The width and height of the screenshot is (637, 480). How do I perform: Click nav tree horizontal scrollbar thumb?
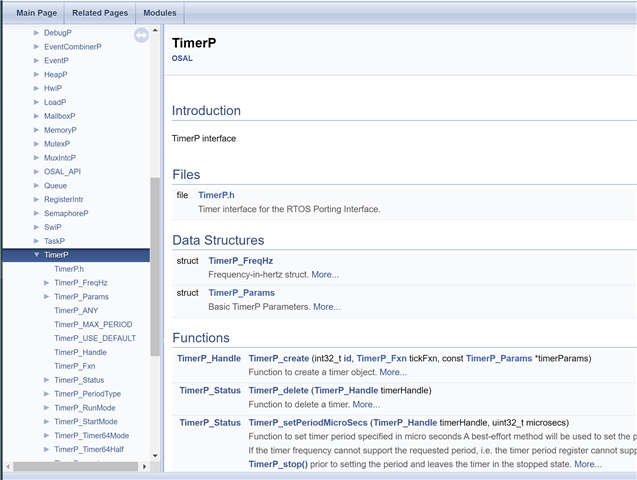pos(76,466)
